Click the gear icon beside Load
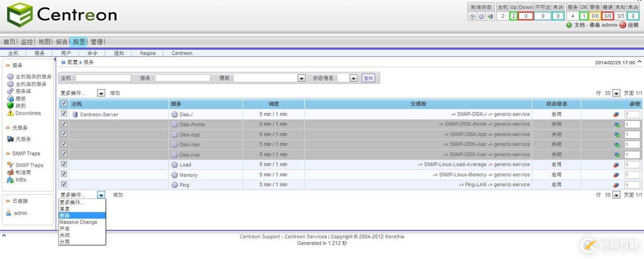This screenshot has width=644, height=259. tap(174, 165)
